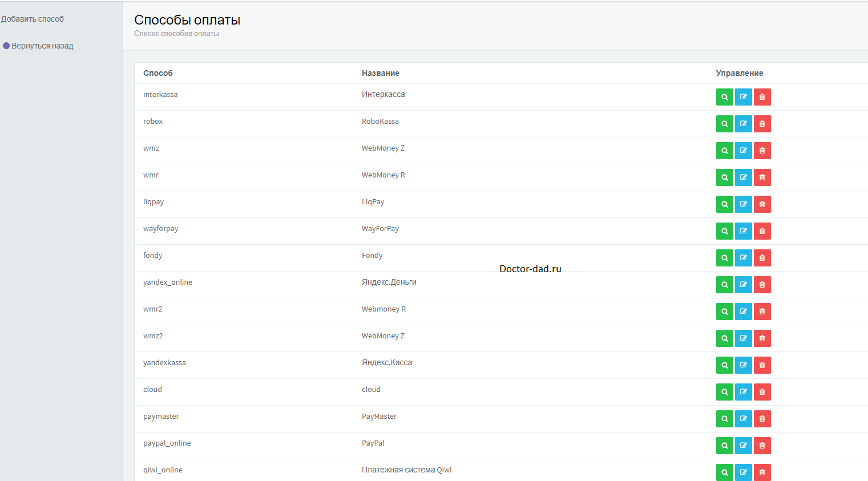Edit the wmz2 payment method
The image size is (868, 481).
click(x=744, y=338)
